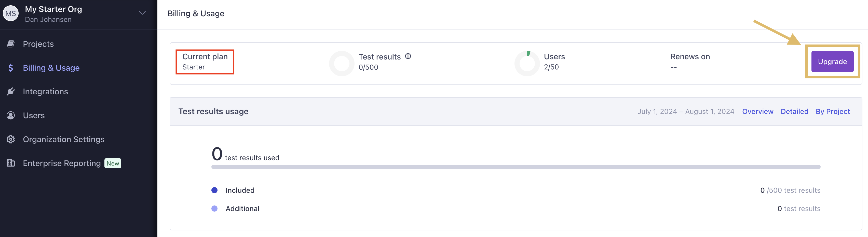868x237 pixels.
Task: Click the test results usage progress bar
Action: pos(516,167)
